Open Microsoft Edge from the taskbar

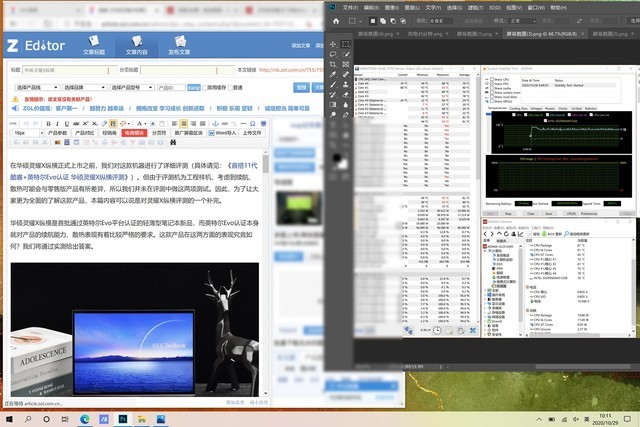click(85, 419)
